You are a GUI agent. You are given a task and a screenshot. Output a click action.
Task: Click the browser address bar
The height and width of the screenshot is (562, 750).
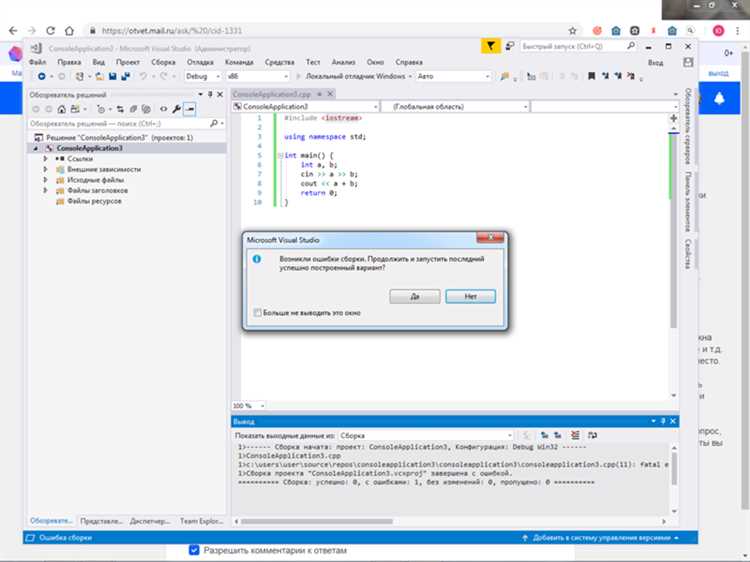point(330,31)
